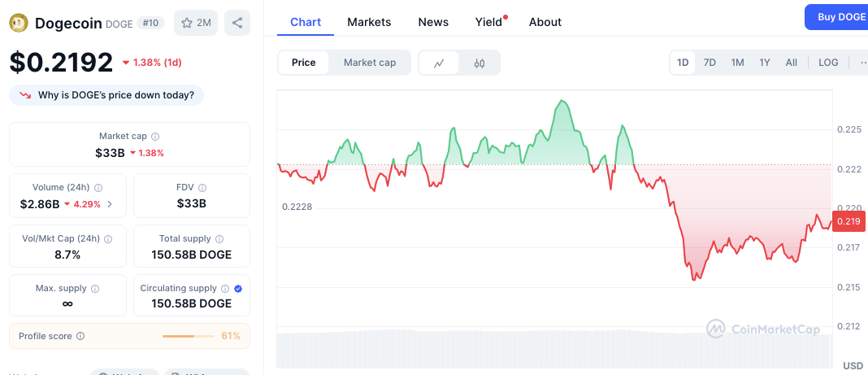The height and width of the screenshot is (375, 868).
Task: Open the Markets tab
Action: click(369, 22)
